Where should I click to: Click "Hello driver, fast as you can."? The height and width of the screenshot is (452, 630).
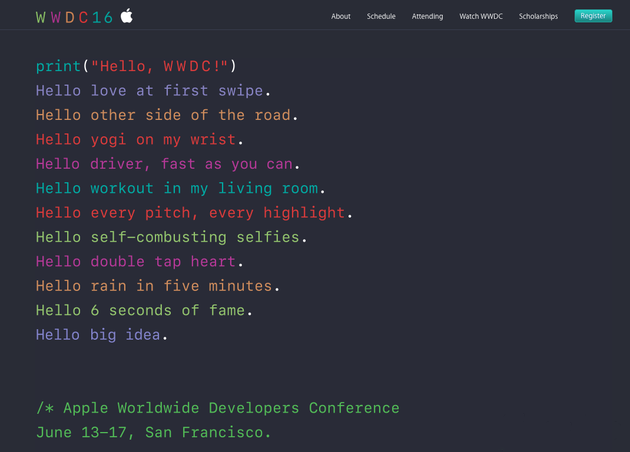(168, 164)
